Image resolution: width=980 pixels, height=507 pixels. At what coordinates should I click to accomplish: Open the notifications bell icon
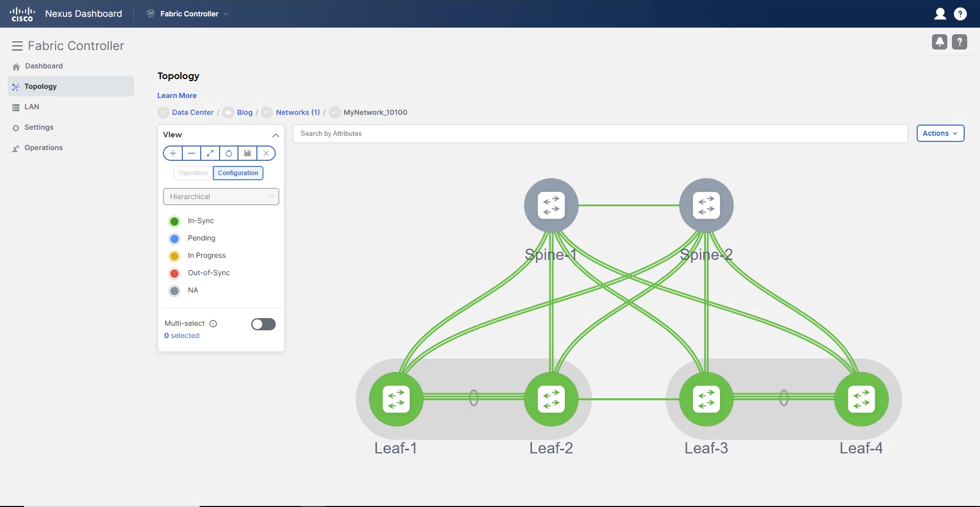[939, 42]
